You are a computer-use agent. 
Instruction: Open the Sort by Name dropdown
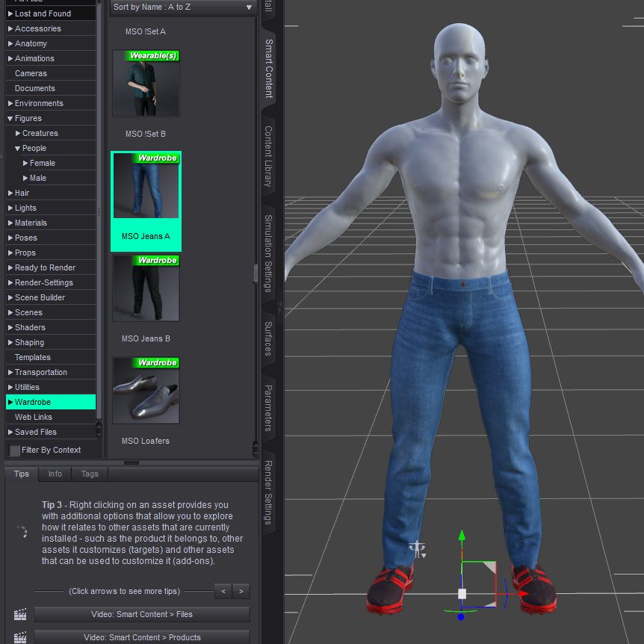pyautogui.click(x=182, y=7)
